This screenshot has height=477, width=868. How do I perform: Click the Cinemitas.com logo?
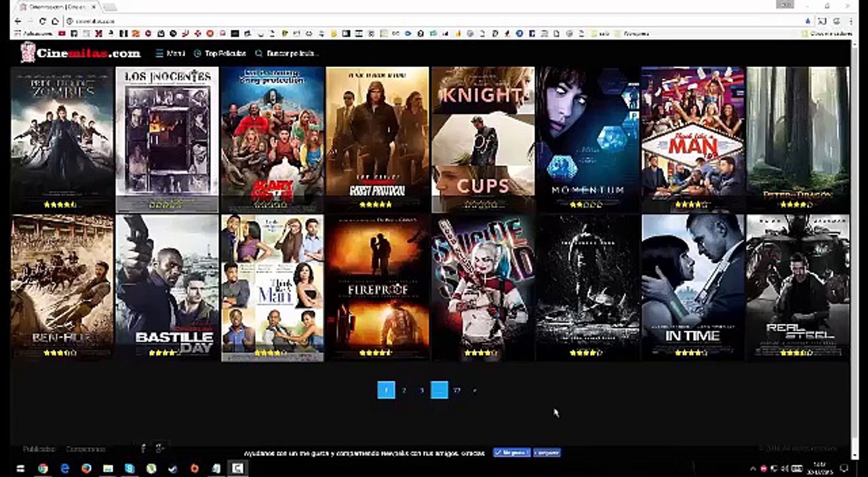pyautogui.click(x=80, y=53)
